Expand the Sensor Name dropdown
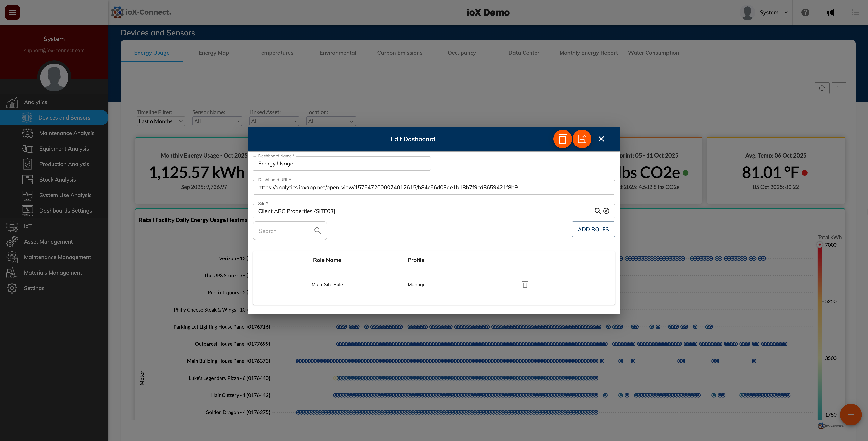 (x=217, y=121)
